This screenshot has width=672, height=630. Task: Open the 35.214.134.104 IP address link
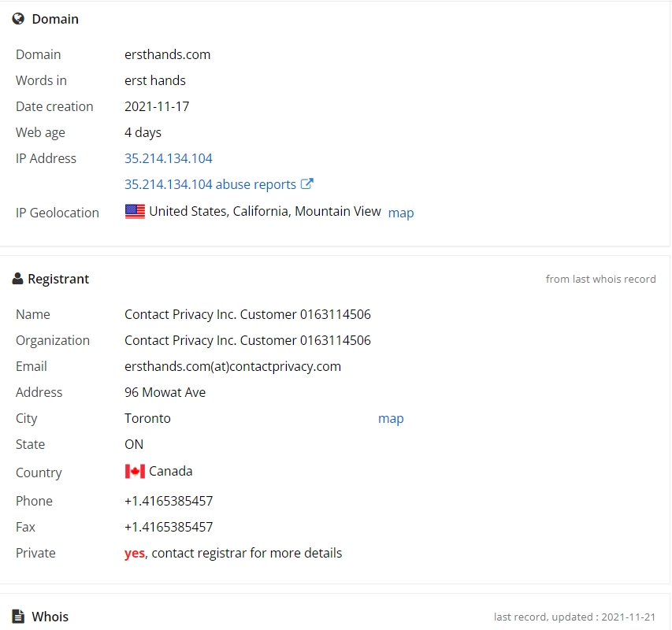(169, 158)
